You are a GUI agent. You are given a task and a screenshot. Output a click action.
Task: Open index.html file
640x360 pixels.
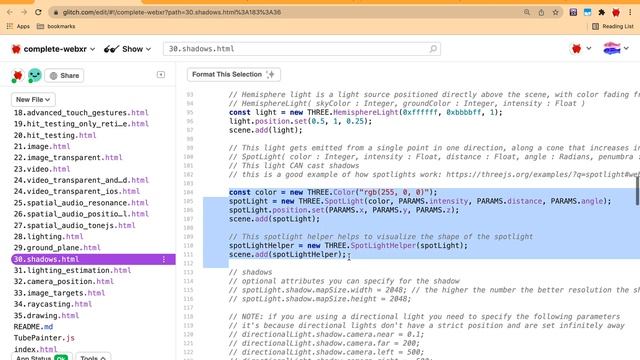[x=36, y=349]
